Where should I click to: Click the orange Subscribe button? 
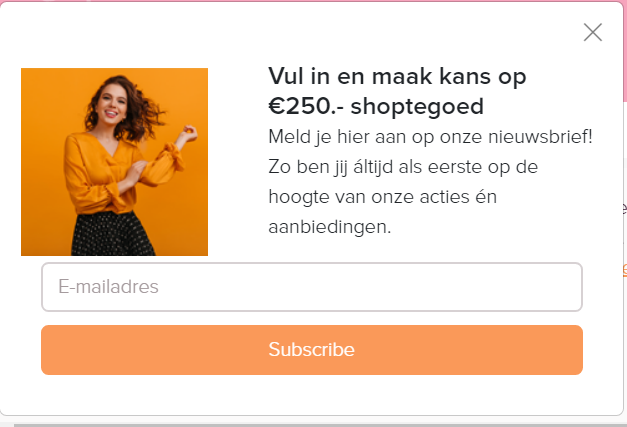coord(312,350)
